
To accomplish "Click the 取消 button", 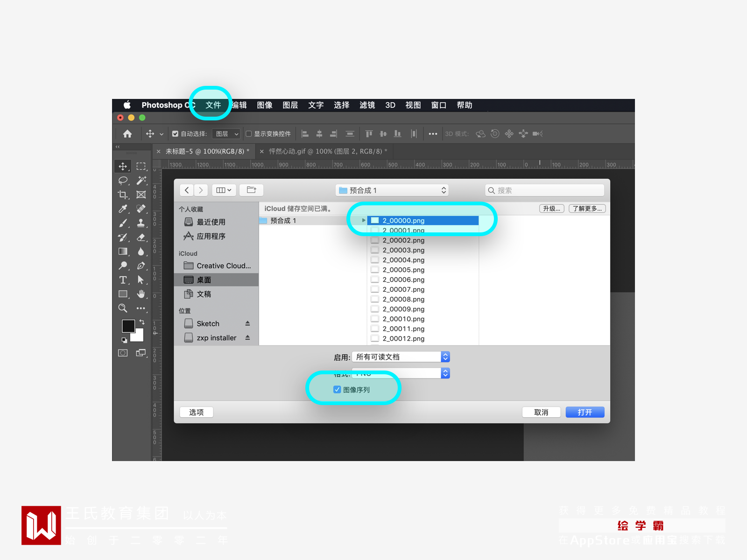I will coord(541,412).
